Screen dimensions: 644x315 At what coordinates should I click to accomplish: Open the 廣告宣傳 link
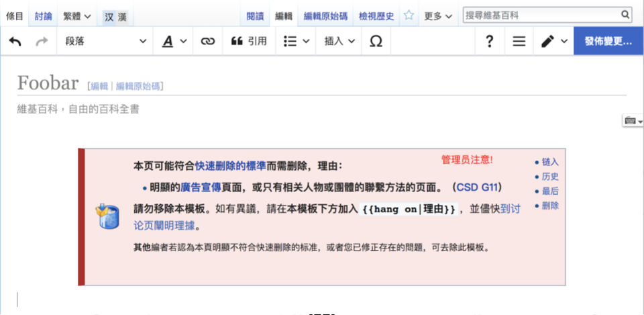point(201,187)
